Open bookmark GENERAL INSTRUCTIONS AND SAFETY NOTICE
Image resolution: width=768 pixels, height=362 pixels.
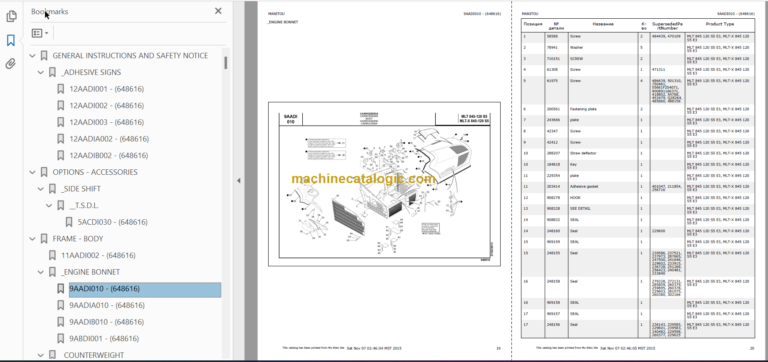click(x=130, y=56)
